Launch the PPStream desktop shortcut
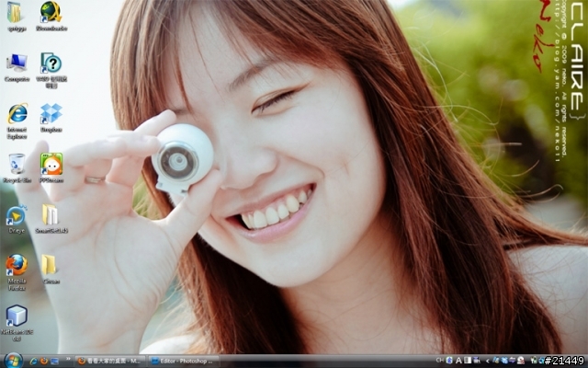Screen dimensions: 588x368 point(51,167)
